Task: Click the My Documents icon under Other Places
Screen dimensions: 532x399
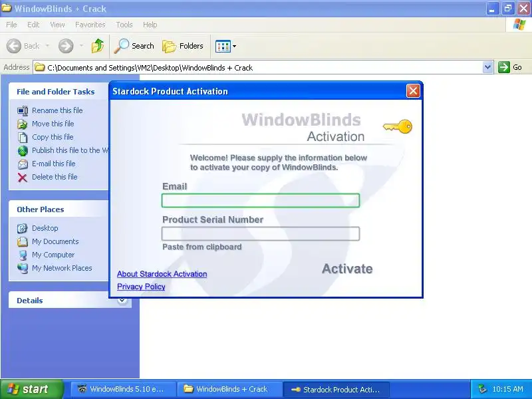Action: tap(23, 241)
